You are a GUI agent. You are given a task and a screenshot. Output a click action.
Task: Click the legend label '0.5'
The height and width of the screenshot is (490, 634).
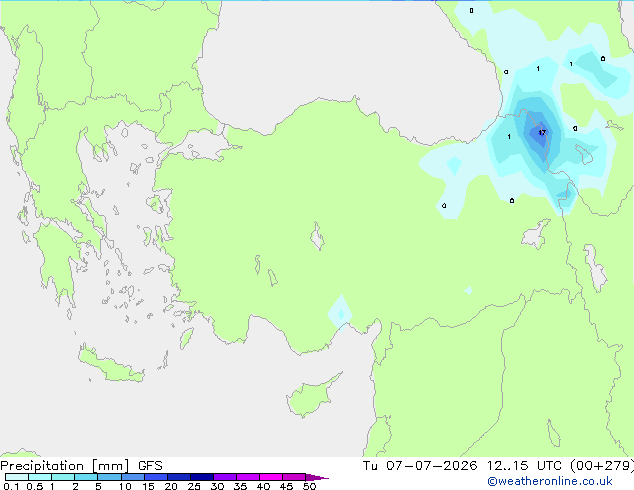click(x=35, y=486)
